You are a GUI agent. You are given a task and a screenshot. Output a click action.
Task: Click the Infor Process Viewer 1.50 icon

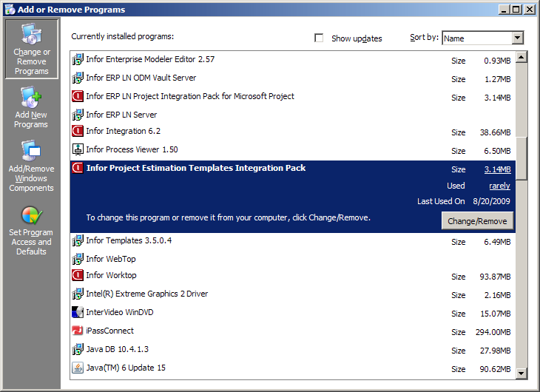[78, 150]
